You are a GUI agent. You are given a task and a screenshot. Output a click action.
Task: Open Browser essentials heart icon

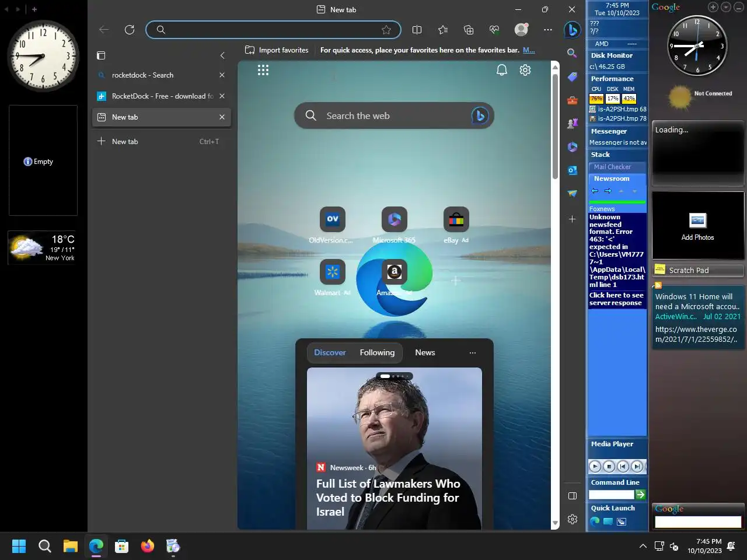[x=494, y=30]
